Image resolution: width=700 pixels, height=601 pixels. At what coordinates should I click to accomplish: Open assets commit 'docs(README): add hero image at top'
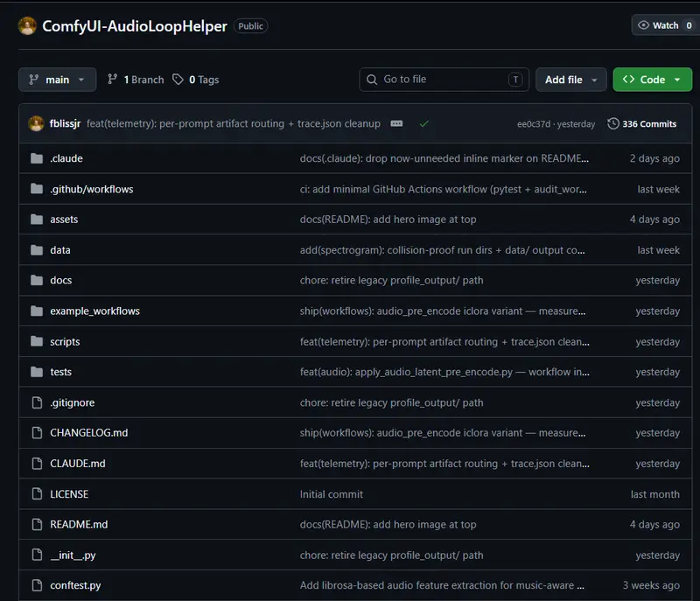(x=388, y=220)
